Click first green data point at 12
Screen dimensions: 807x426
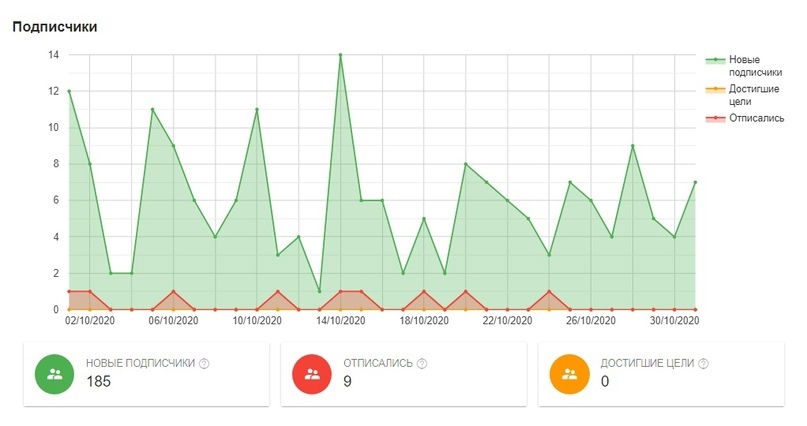pos(68,91)
